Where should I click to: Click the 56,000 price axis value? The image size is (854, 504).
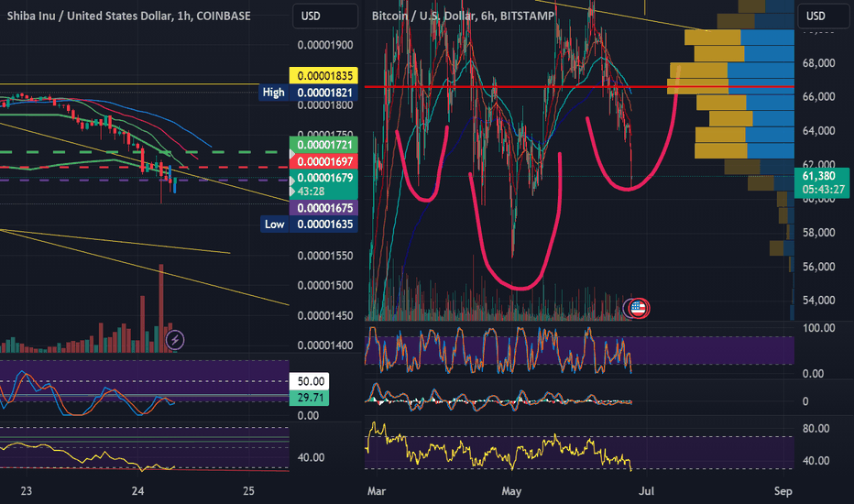pos(818,266)
